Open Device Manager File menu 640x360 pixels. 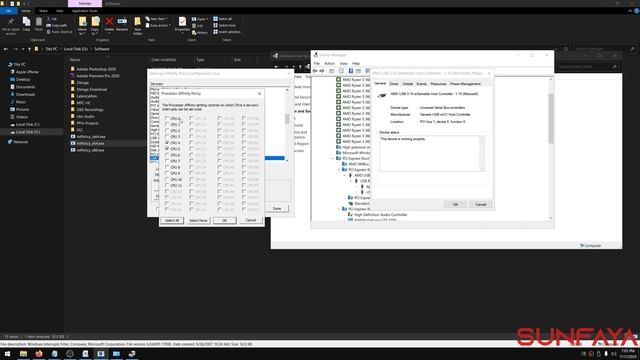point(317,64)
